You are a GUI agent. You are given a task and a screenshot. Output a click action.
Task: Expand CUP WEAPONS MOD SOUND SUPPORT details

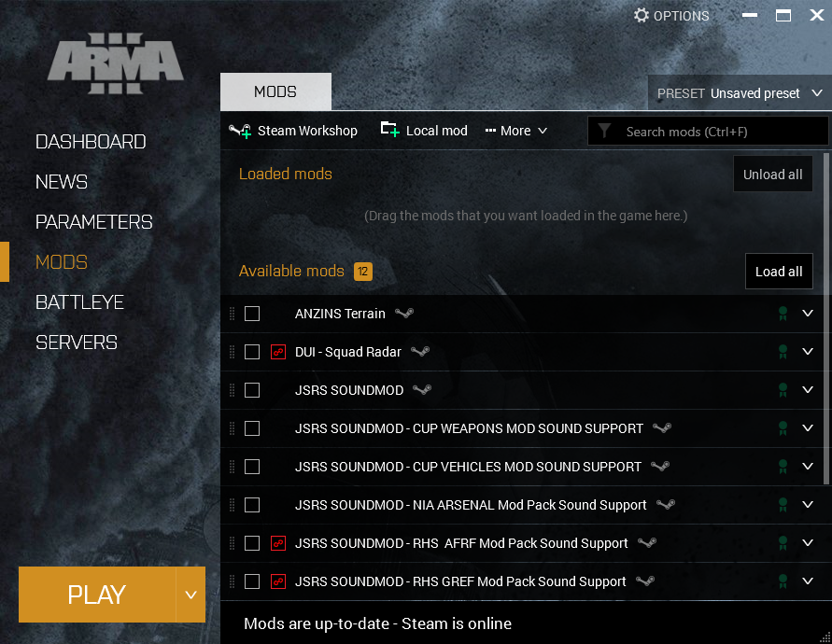(808, 427)
